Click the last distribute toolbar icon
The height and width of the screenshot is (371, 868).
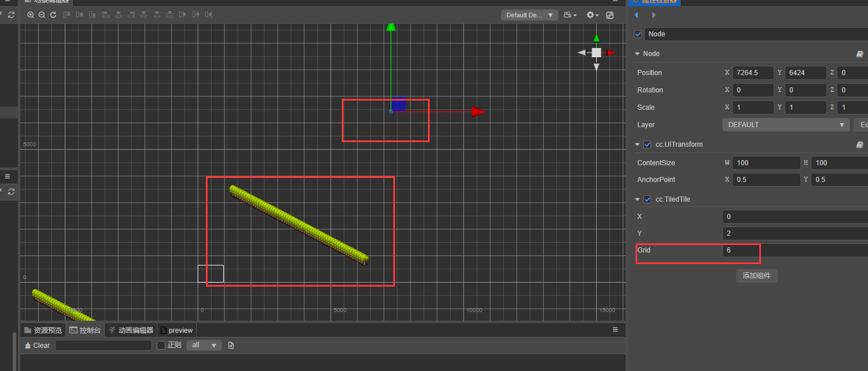tap(208, 14)
